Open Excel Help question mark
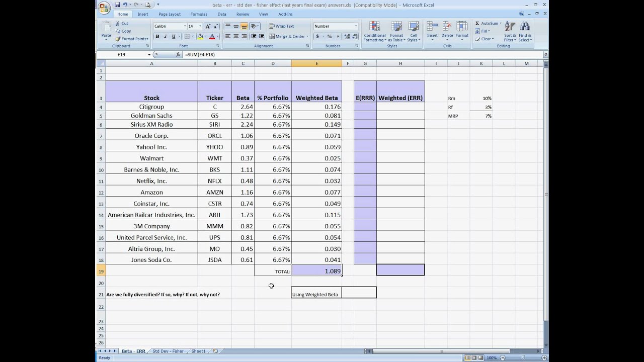644x362 pixels. tap(522, 14)
